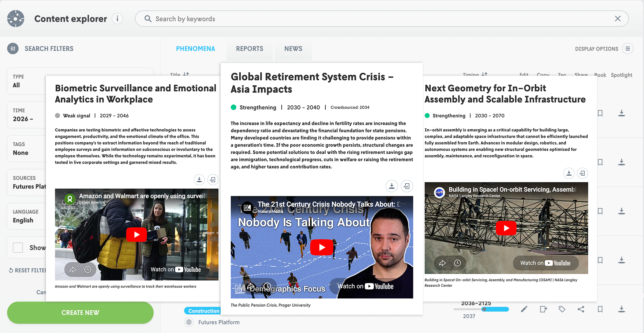Open Watch on YouTube for Amazon and Walmart video
Viewport: 644px width, 333px height.
tap(176, 269)
